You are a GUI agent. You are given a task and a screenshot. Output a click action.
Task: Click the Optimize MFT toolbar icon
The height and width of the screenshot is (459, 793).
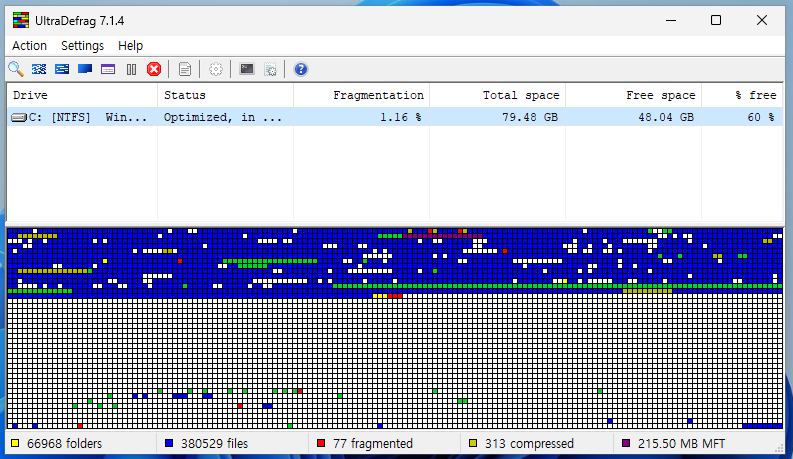point(108,69)
